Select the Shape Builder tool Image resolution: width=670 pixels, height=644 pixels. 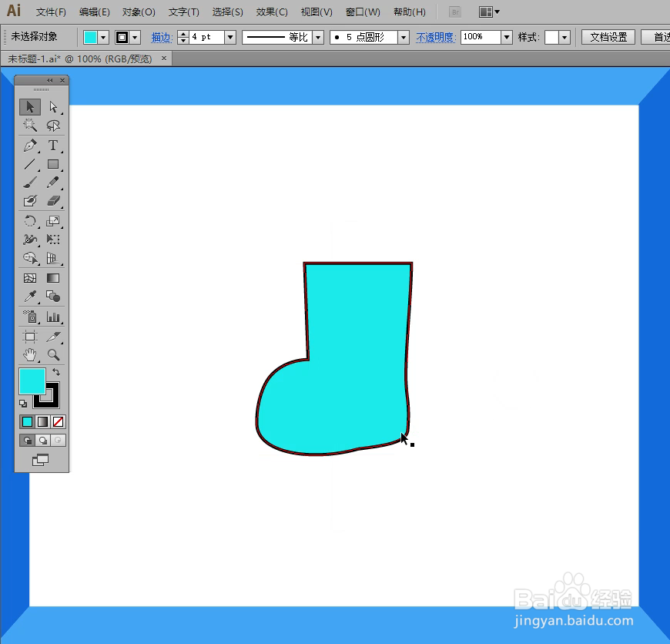click(x=30, y=258)
